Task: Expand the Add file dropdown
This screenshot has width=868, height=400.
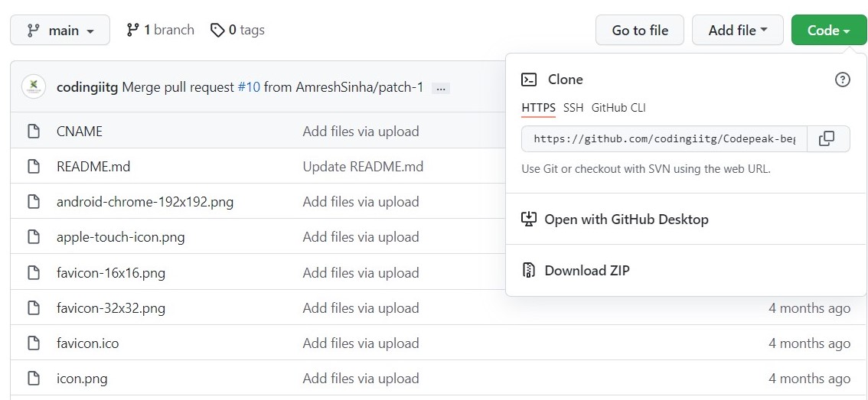Action: click(737, 31)
